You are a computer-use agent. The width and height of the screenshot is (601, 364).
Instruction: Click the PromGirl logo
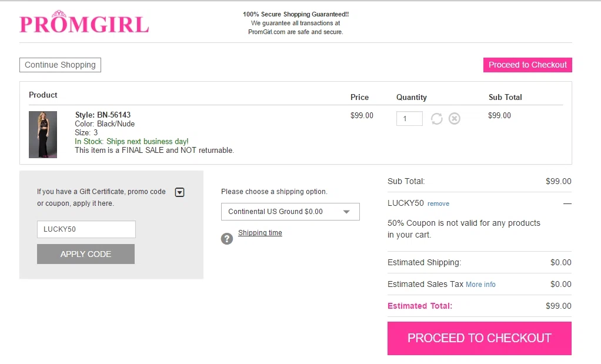pos(84,22)
